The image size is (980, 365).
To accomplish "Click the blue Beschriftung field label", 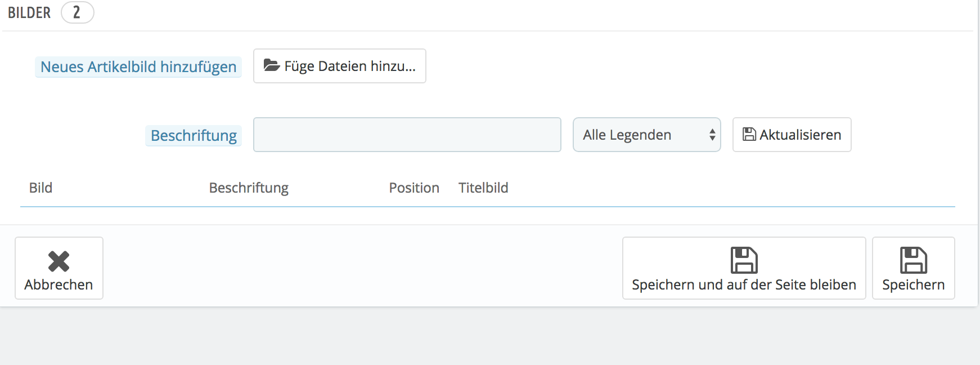I will 194,135.
